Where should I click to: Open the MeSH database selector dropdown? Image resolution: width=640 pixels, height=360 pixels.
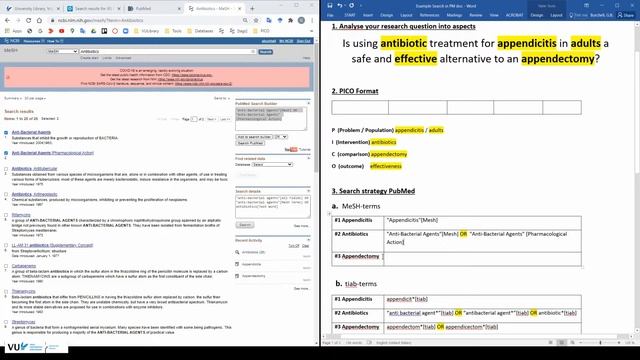point(62,51)
